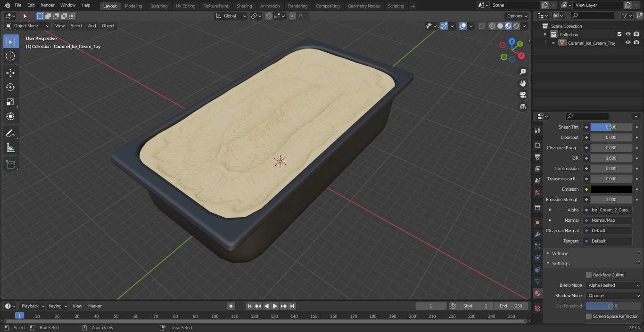The image size is (644, 332).
Task: Open the timeline Marker menu
Action: [95, 306]
